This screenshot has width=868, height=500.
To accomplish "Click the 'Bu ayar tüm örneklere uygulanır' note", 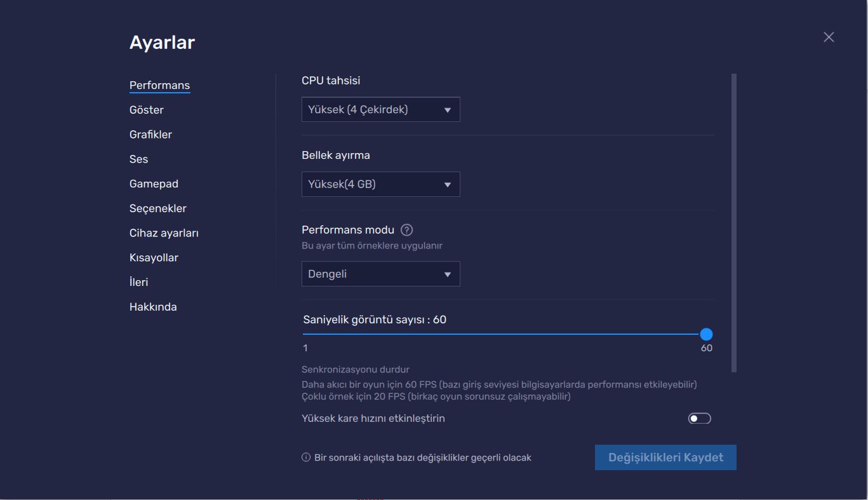I will pos(372,245).
